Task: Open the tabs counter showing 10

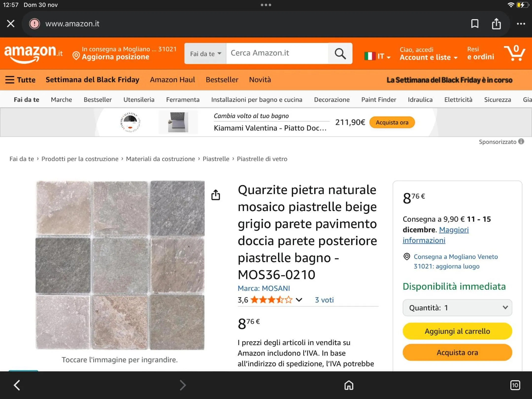Action: click(x=515, y=385)
